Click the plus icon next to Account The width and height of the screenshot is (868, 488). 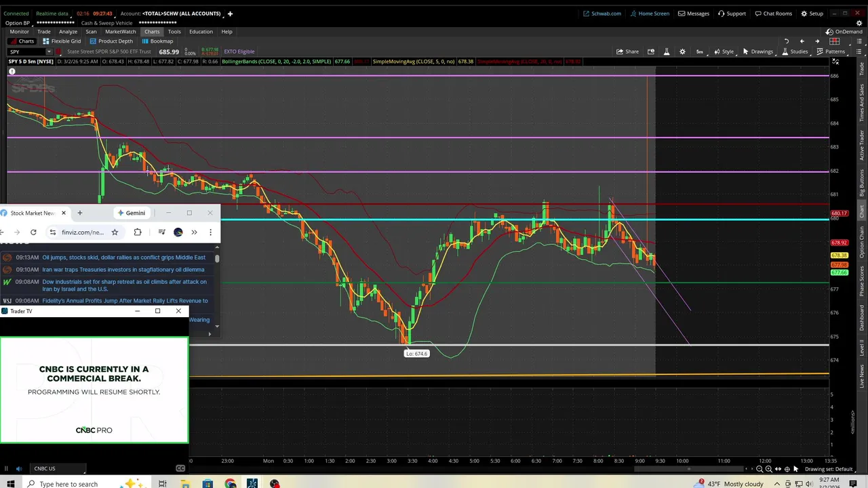pyautogui.click(x=230, y=14)
